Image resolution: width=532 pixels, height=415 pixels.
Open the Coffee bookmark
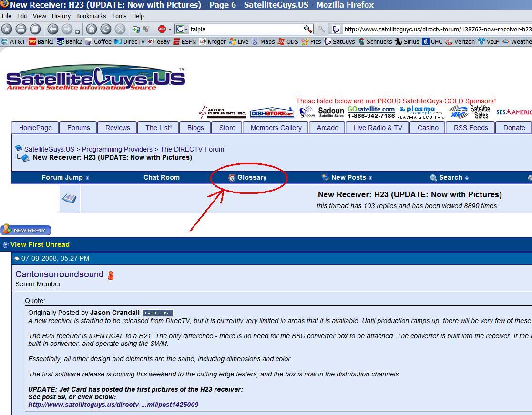(x=98, y=42)
